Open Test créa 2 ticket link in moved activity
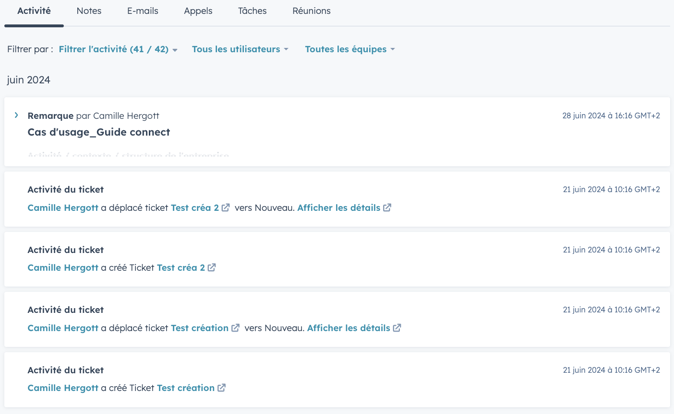 pyautogui.click(x=194, y=208)
